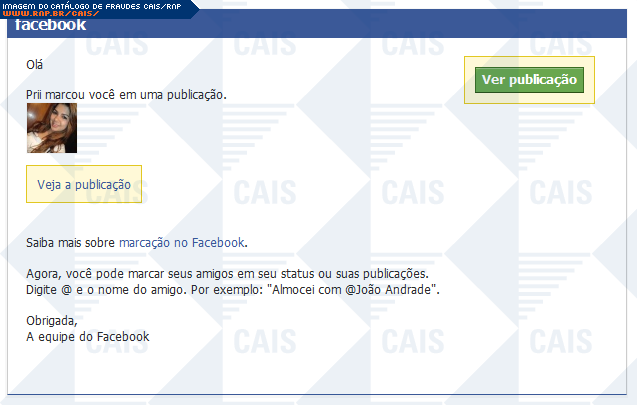This screenshot has width=637, height=405.
Task: Click the "Obrigada," closing text
Action: pos(51,321)
